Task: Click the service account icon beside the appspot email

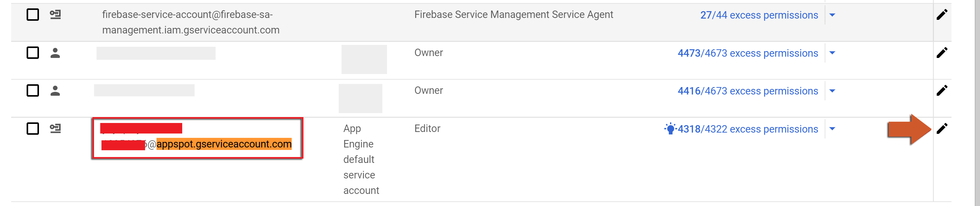Action: coord(55,129)
